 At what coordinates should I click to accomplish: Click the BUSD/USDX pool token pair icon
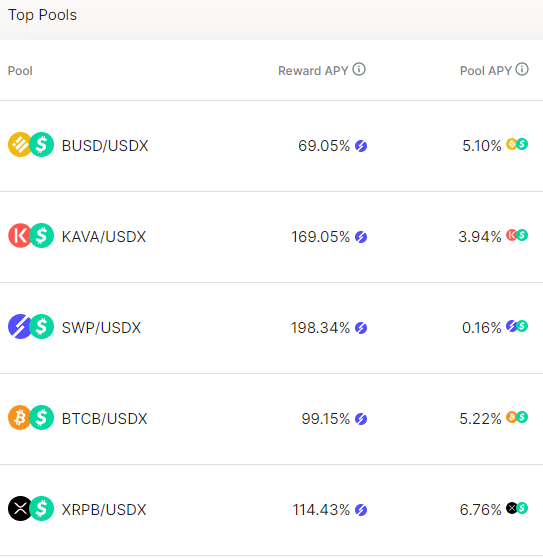tap(31, 144)
